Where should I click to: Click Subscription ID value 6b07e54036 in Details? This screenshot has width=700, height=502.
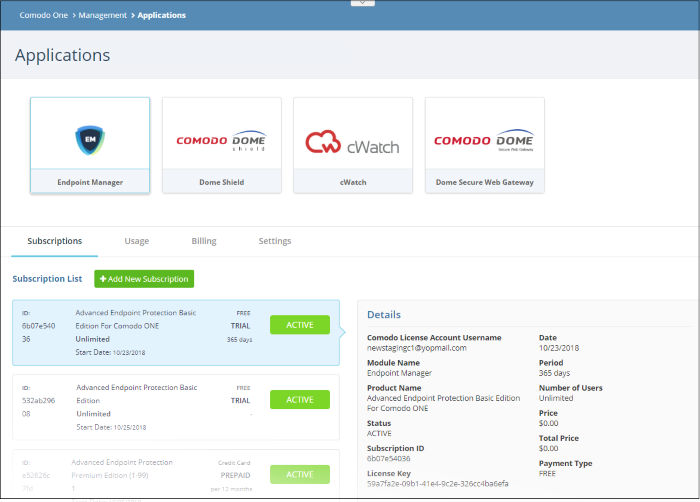click(x=388, y=459)
